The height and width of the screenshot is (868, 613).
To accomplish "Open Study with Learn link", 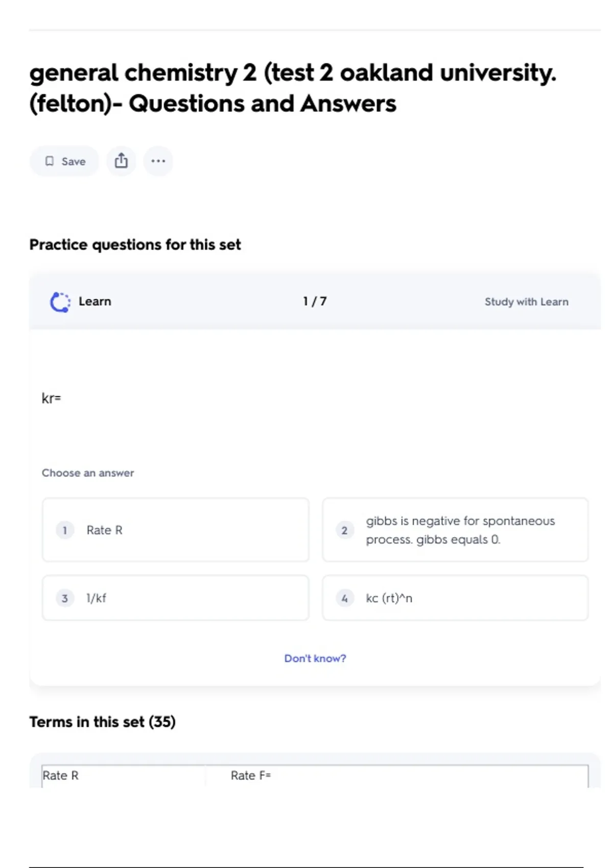I will click(x=526, y=302).
